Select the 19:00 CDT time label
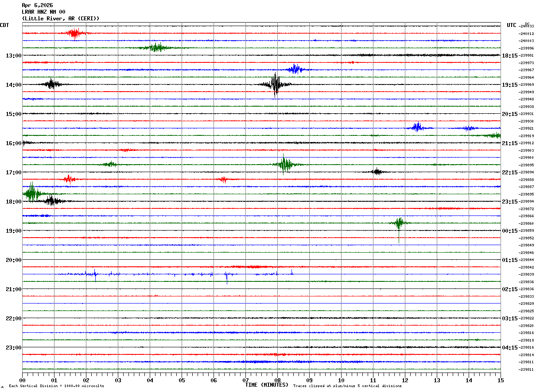Image resolution: width=536 pixels, height=392 pixels. click(14, 231)
